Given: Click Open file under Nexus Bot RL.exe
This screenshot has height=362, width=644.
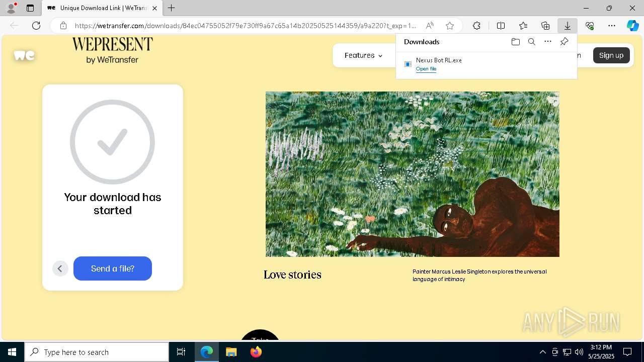Looking at the screenshot, I should tap(426, 69).
